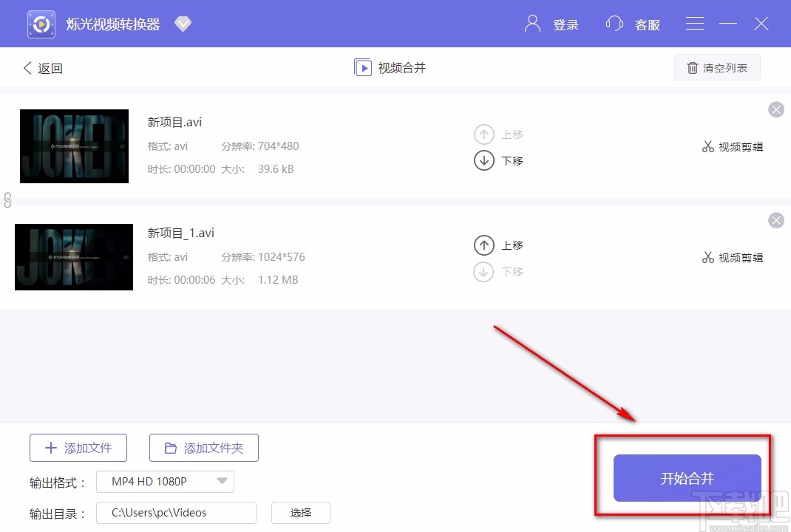Select the scissors 视频剪辑 icon for 新项目.avi
The width and height of the screenshot is (791, 532).
pyautogui.click(x=707, y=146)
